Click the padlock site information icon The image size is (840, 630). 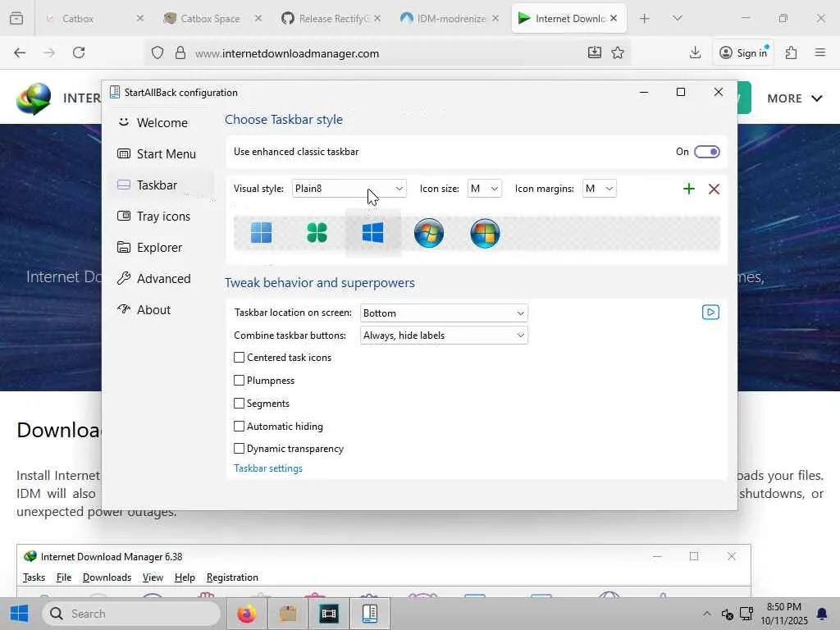[x=180, y=52]
